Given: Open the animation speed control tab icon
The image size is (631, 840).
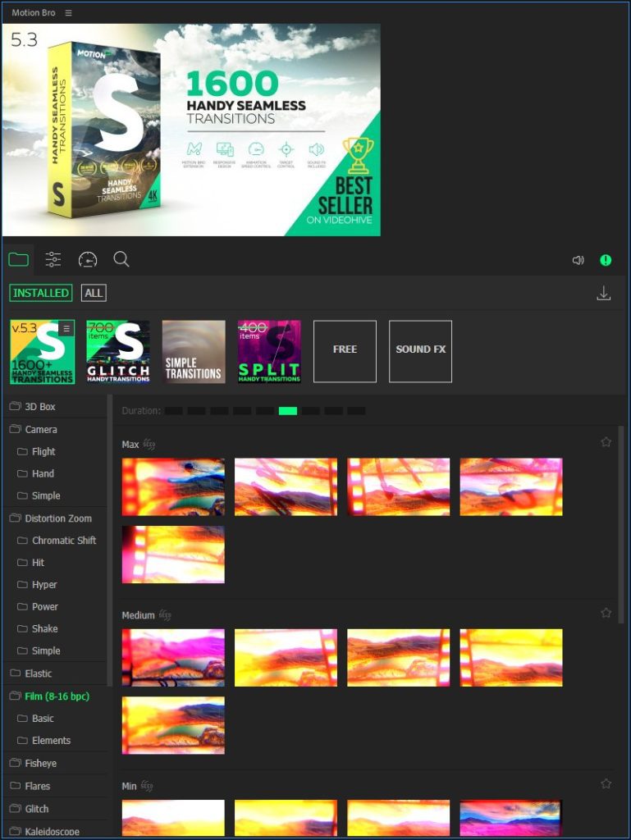Looking at the screenshot, I should click(x=88, y=259).
